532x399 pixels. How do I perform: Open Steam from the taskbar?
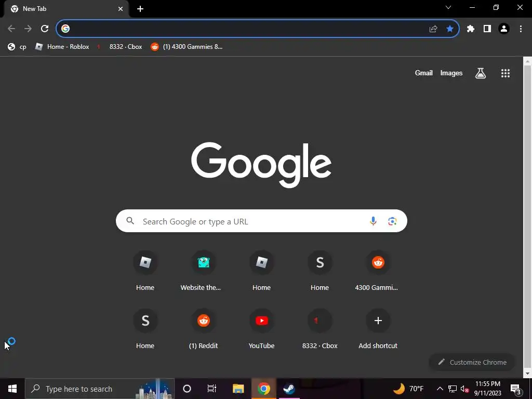(x=289, y=389)
